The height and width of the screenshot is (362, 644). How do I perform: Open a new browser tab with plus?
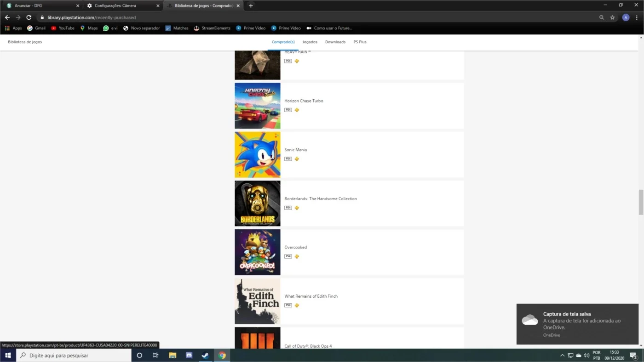tap(251, 6)
